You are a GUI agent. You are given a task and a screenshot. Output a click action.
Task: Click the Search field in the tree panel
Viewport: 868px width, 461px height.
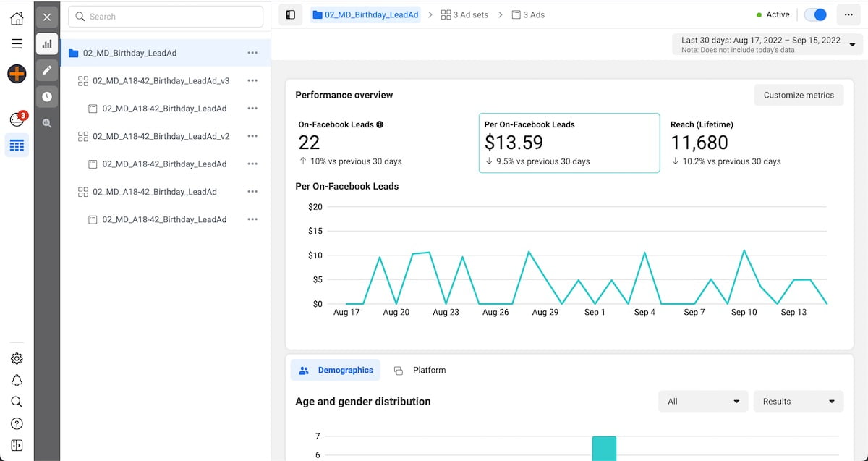(166, 17)
